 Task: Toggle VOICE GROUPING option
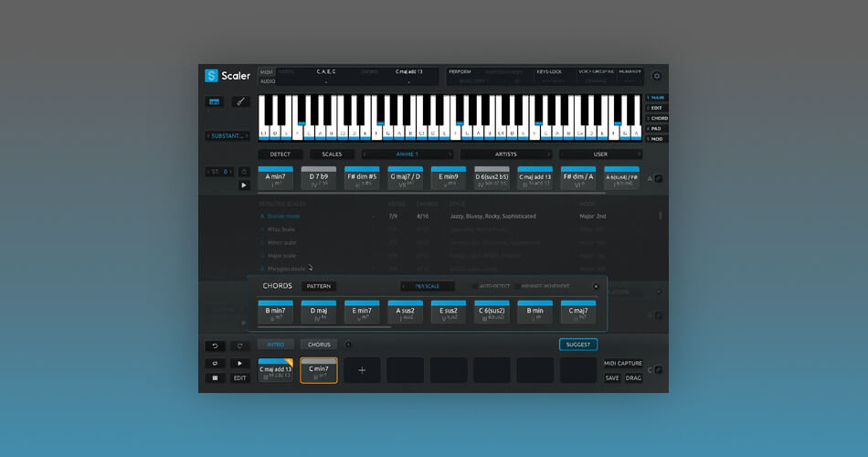coord(597,72)
